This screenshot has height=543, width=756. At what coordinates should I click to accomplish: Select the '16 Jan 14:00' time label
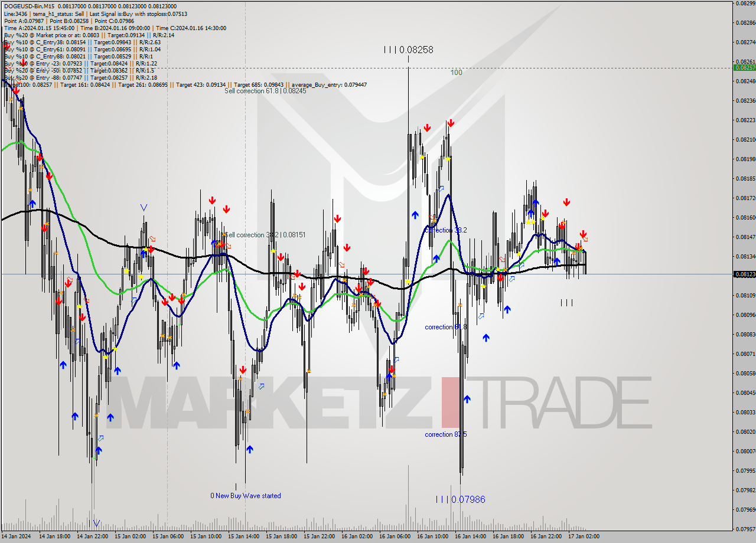click(470, 537)
